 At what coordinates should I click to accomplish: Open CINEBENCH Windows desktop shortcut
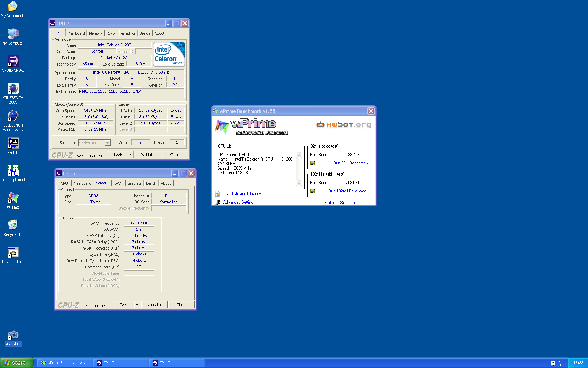(x=13, y=121)
